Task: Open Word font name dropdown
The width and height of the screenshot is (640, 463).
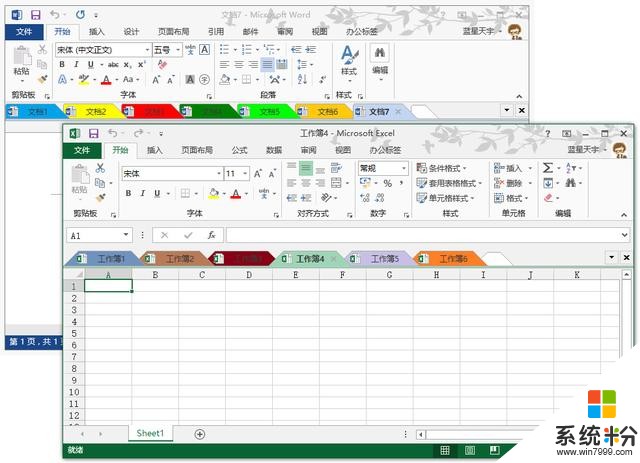Action: [147, 49]
